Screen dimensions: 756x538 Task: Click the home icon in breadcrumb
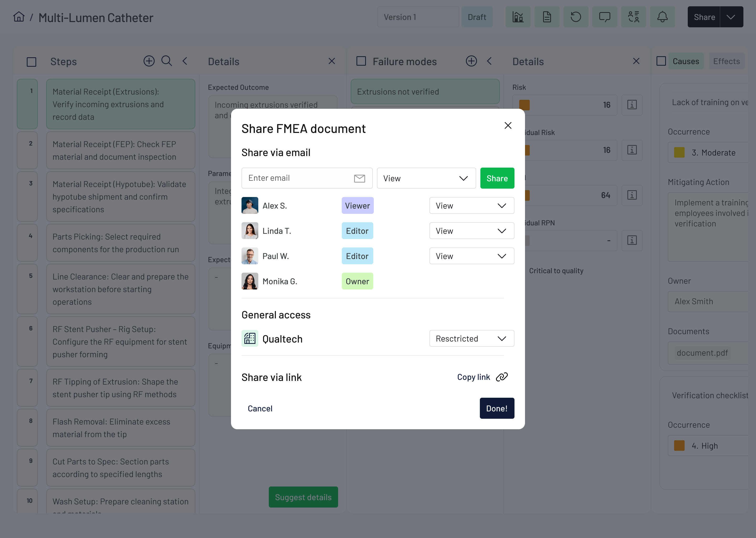[x=19, y=17]
